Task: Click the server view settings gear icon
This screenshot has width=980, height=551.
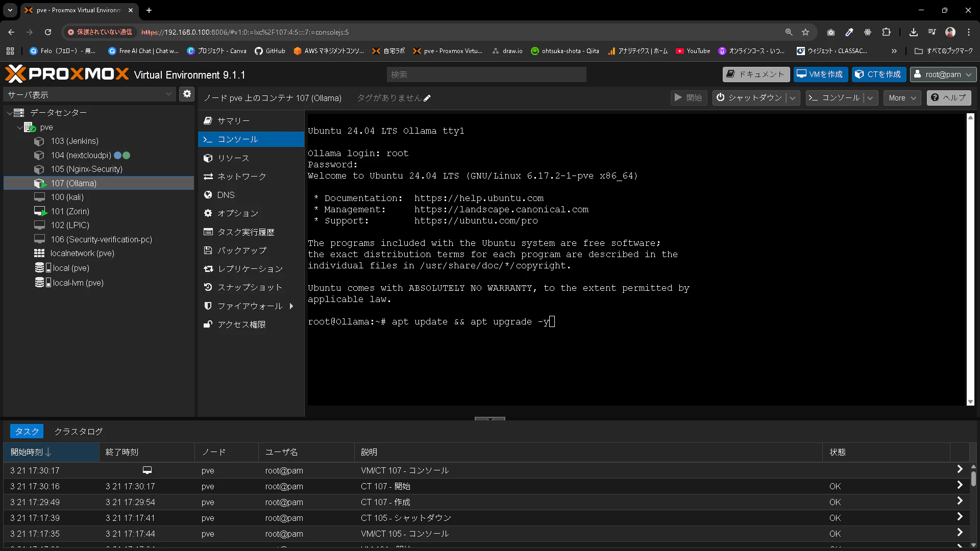Action: (187, 94)
